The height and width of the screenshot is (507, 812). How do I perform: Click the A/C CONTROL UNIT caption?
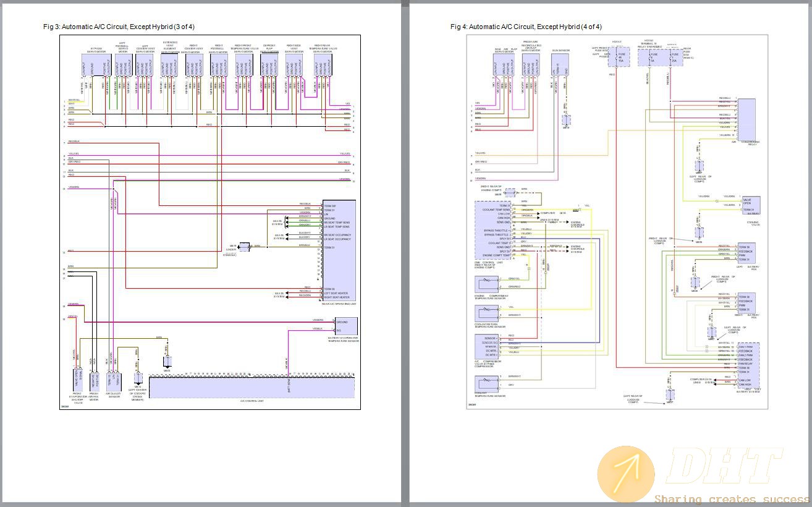point(252,401)
